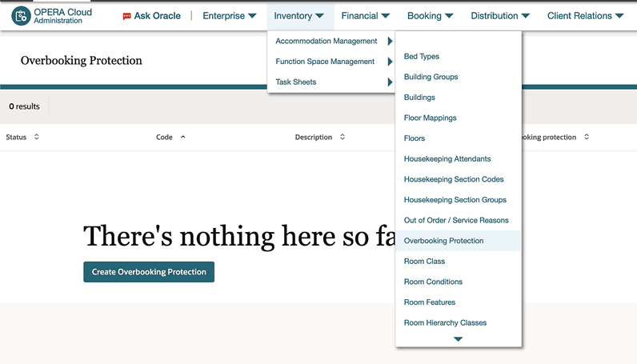Open the Ask Oracle link
Image resolution: width=637 pixels, height=364 pixels.
click(157, 16)
